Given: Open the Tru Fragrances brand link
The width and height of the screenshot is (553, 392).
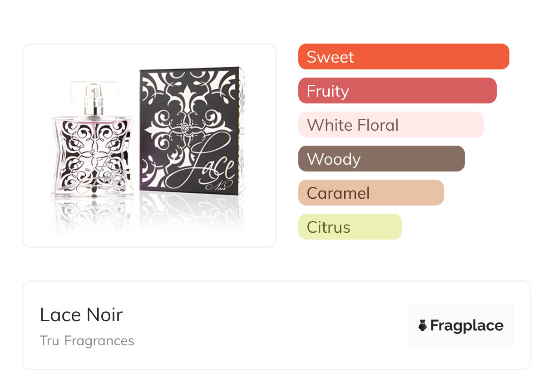Looking at the screenshot, I should point(87,341).
